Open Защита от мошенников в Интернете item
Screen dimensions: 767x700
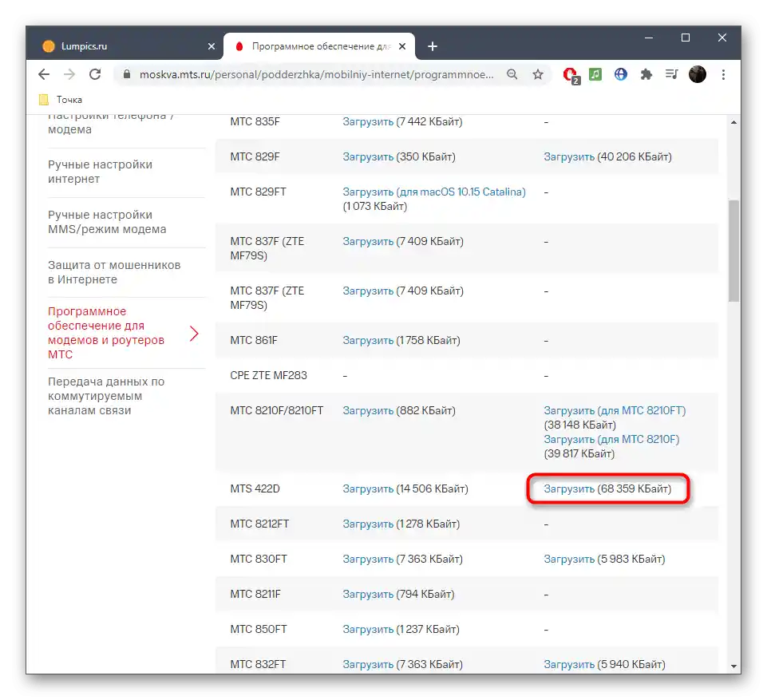click(114, 272)
